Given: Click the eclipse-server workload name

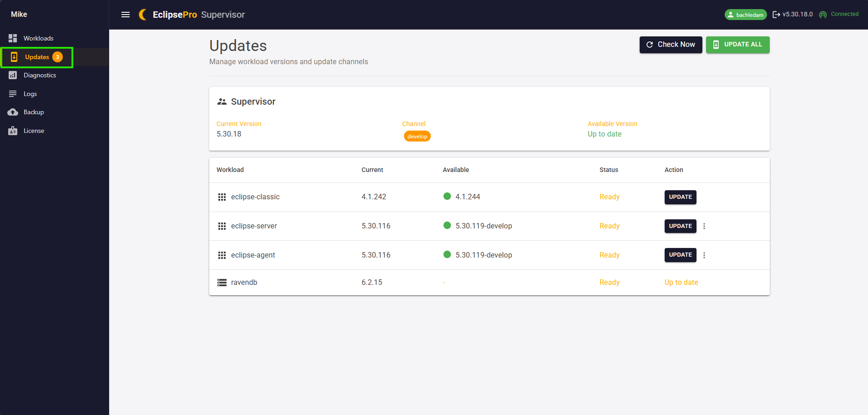Looking at the screenshot, I should [254, 226].
